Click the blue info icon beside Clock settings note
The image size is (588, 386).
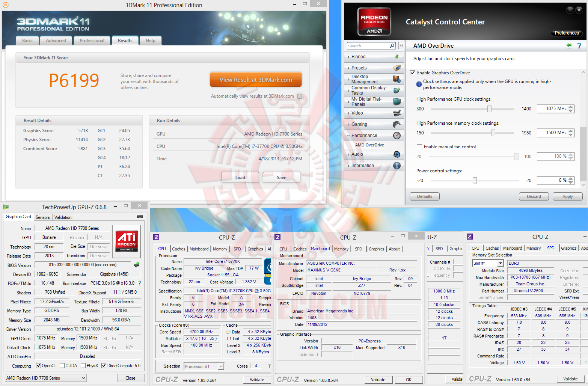(x=419, y=84)
